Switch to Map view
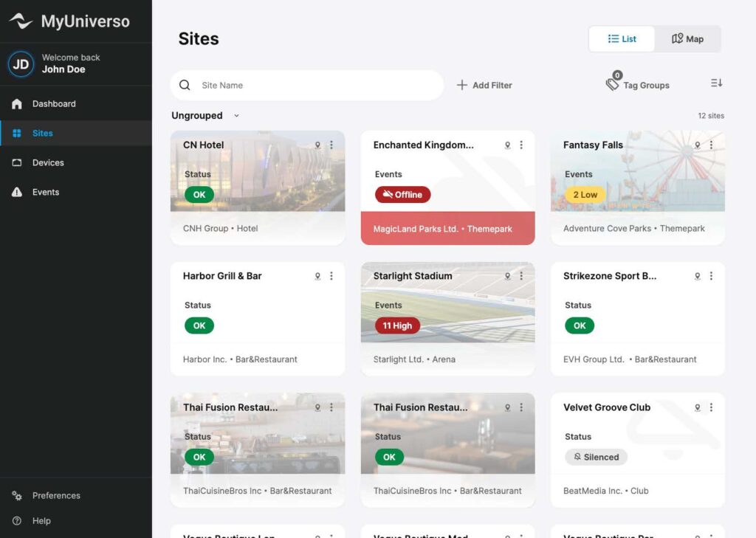756x538 pixels. tap(687, 39)
